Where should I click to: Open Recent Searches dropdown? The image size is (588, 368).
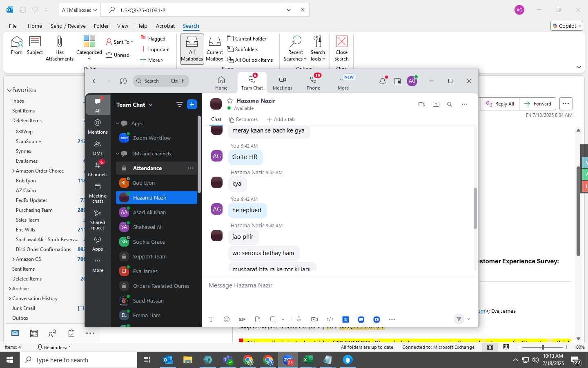(295, 48)
